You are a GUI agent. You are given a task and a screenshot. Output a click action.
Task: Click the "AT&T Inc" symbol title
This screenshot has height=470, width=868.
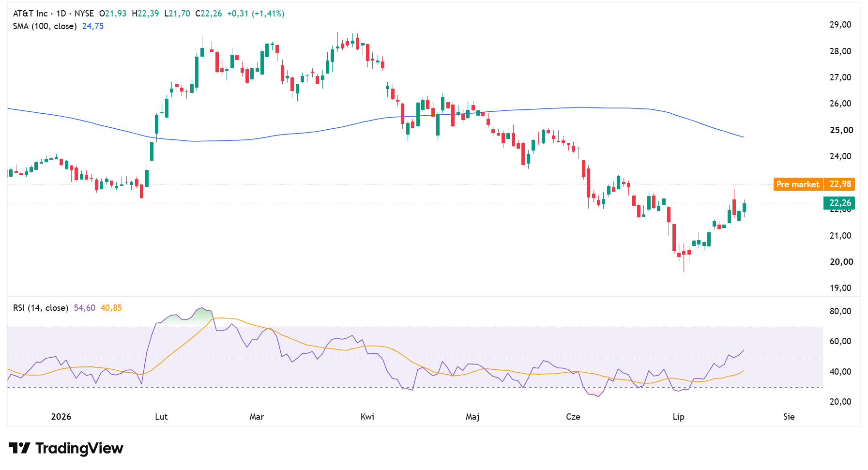click(30, 14)
